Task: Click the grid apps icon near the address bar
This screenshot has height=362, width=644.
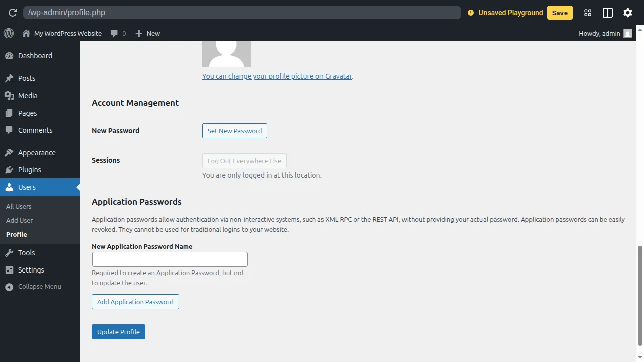Action: pos(587,13)
